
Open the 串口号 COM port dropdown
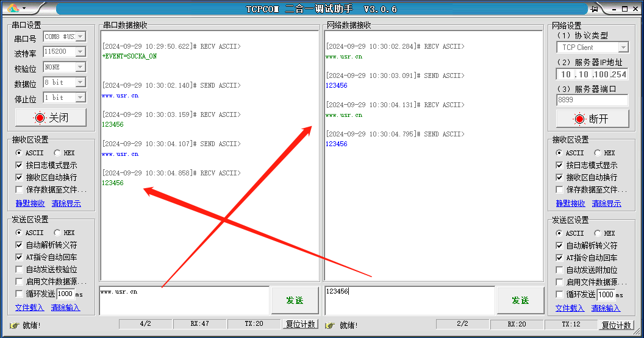click(80, 37)
